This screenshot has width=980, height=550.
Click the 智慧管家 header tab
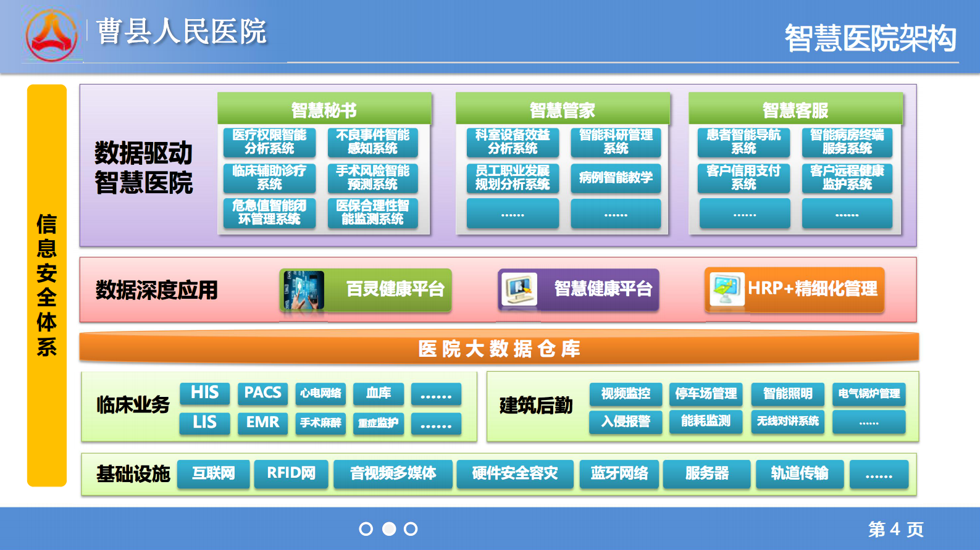click(x=563, y=109)
